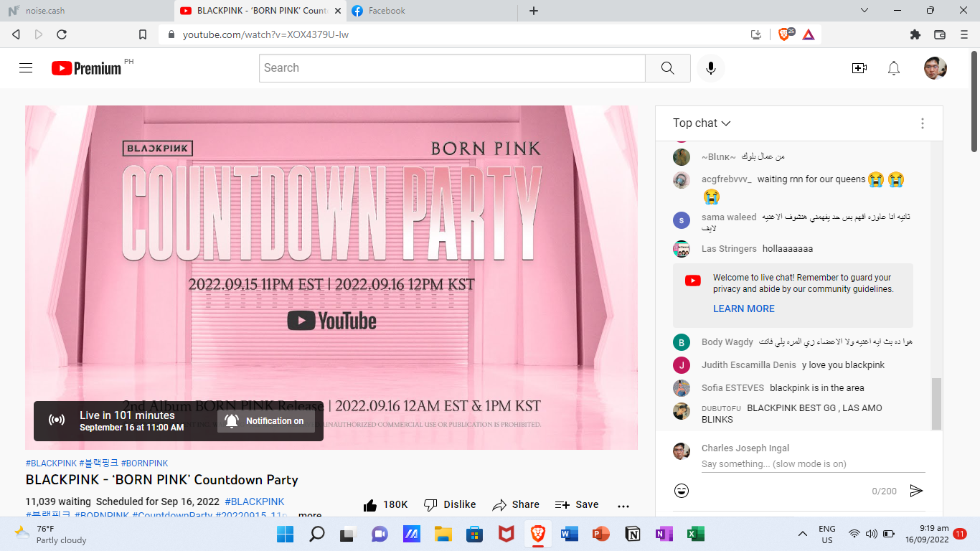
Task: Open the more actions ellipsis beside Save
Action: coord(623,505)
